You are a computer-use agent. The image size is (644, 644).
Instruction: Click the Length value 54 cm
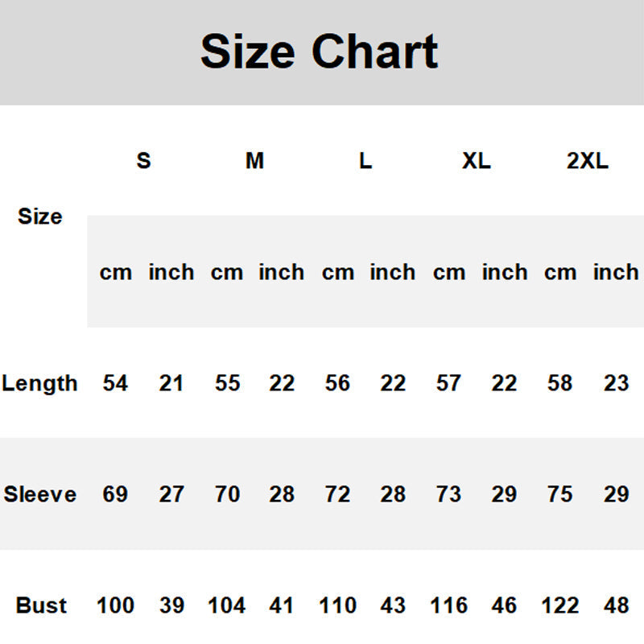(115, 383)
